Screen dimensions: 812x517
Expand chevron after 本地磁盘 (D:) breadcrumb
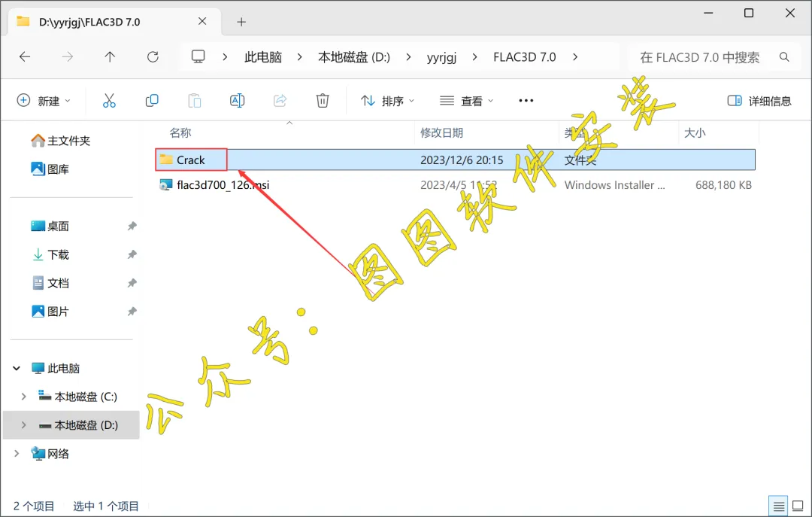pos(408,57)
